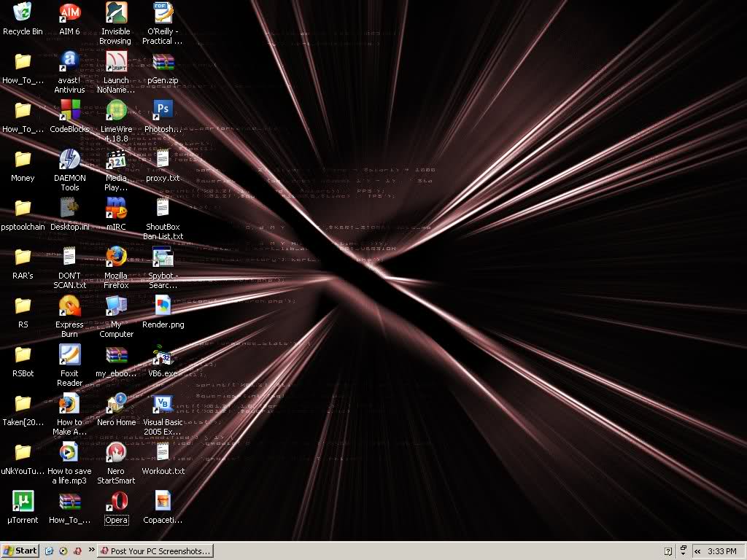Open the RAR's folder
This screenshot has height=560, width=747.
[23, 257]
